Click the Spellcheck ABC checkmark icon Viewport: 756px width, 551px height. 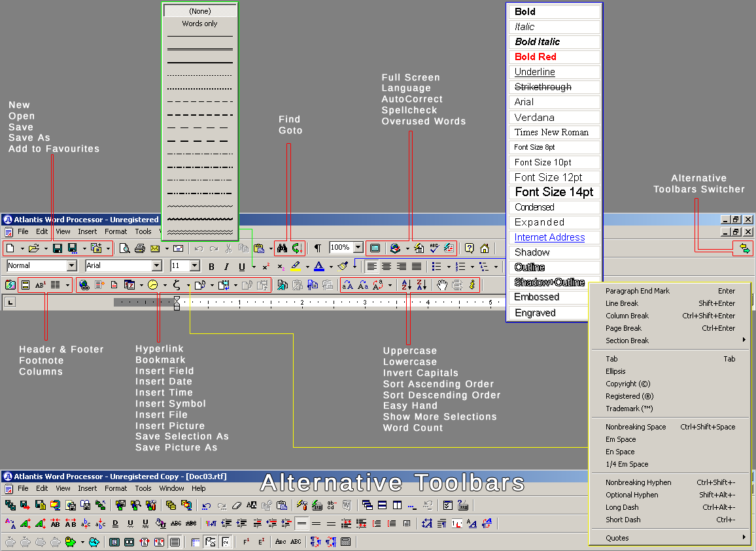click(x=434, y=248)
